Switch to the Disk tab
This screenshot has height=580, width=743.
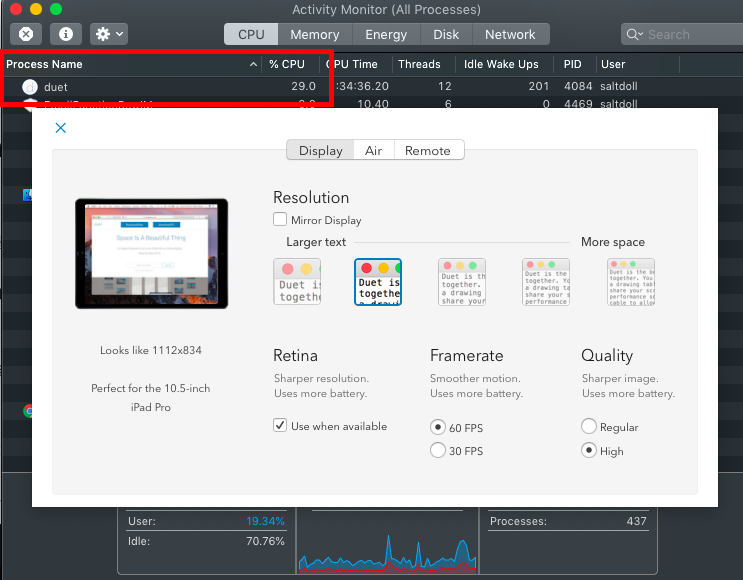(x=446, y=35)
